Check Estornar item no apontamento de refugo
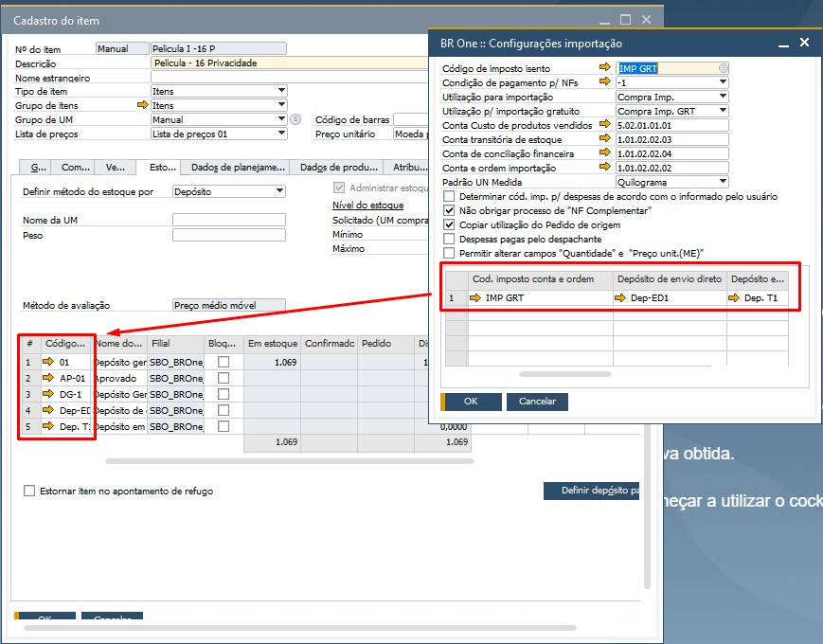The height and width of the screenshot is (644, 823). pos(29,491)
